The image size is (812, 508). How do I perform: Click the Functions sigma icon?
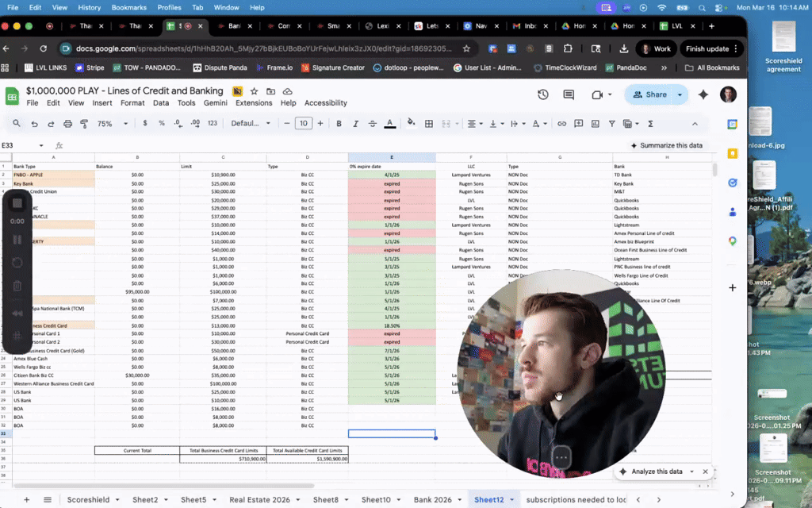[650, 123]
